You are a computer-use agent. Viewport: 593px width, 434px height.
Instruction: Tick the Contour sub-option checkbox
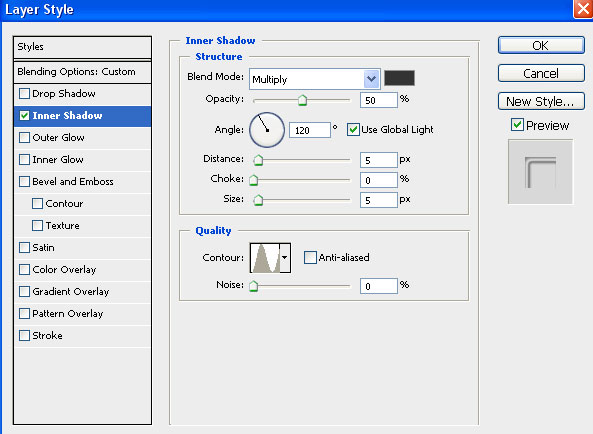(37, 203)
